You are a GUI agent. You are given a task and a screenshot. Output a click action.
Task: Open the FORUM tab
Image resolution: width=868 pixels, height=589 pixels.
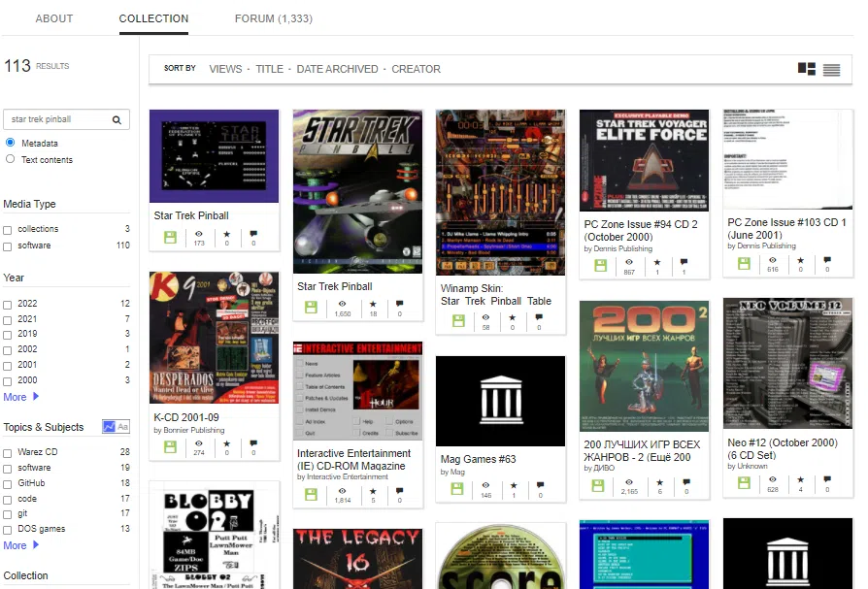coord(273,17)
